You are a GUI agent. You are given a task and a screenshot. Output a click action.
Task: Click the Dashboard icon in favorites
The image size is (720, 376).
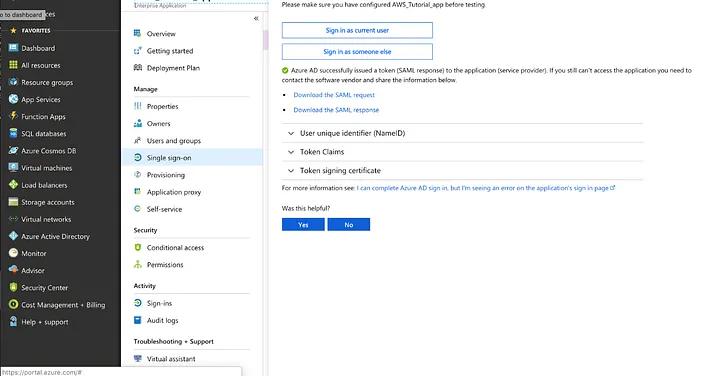click(13, 48)
